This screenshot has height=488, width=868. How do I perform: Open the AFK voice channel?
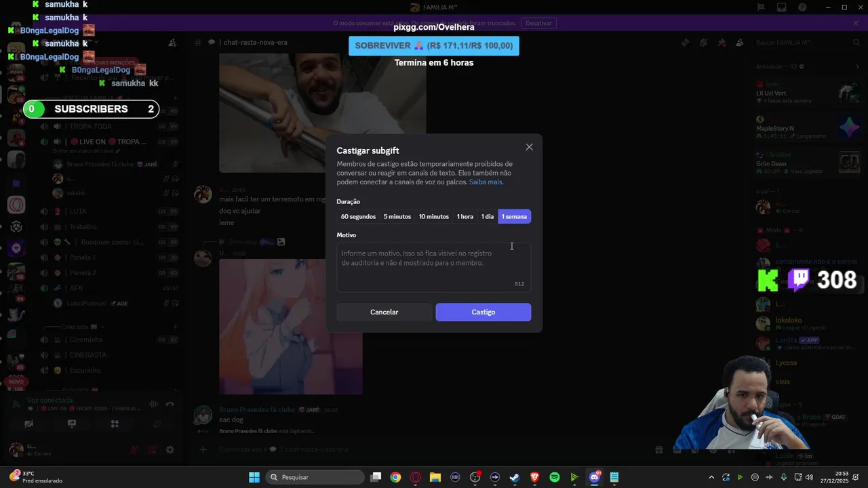pyautogui.click(x=110, y=288)
